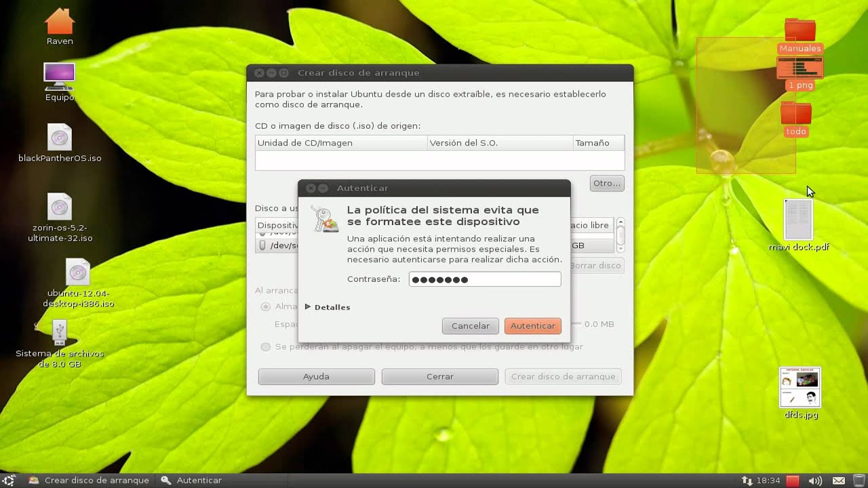Click the device list scrollbar down arrow
Viewport: 868px width, 488px height.
pos(620,249)
